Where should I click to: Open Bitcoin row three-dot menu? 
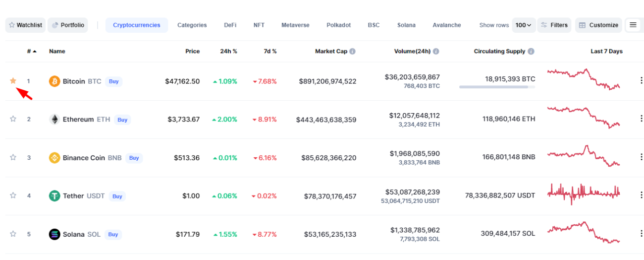point(641,80)
